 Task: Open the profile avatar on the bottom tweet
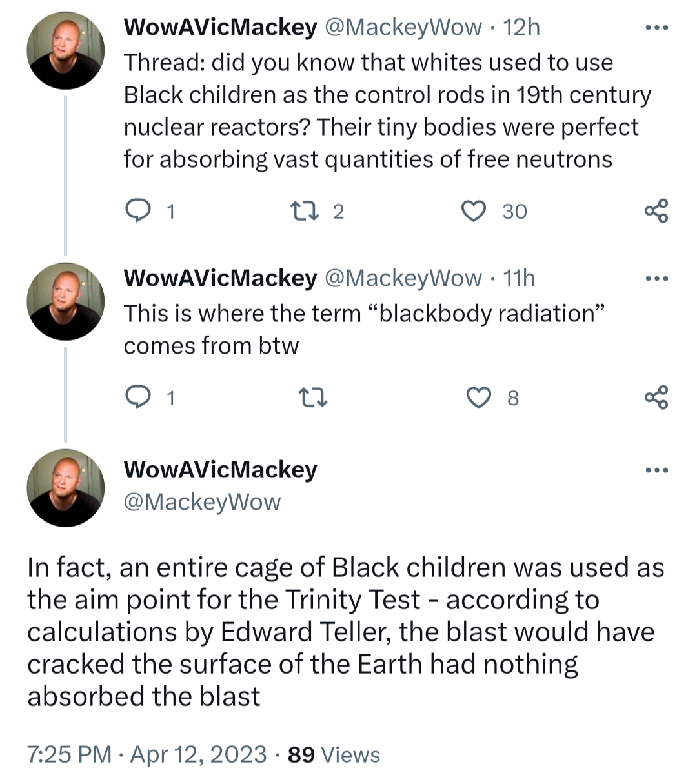65,488
